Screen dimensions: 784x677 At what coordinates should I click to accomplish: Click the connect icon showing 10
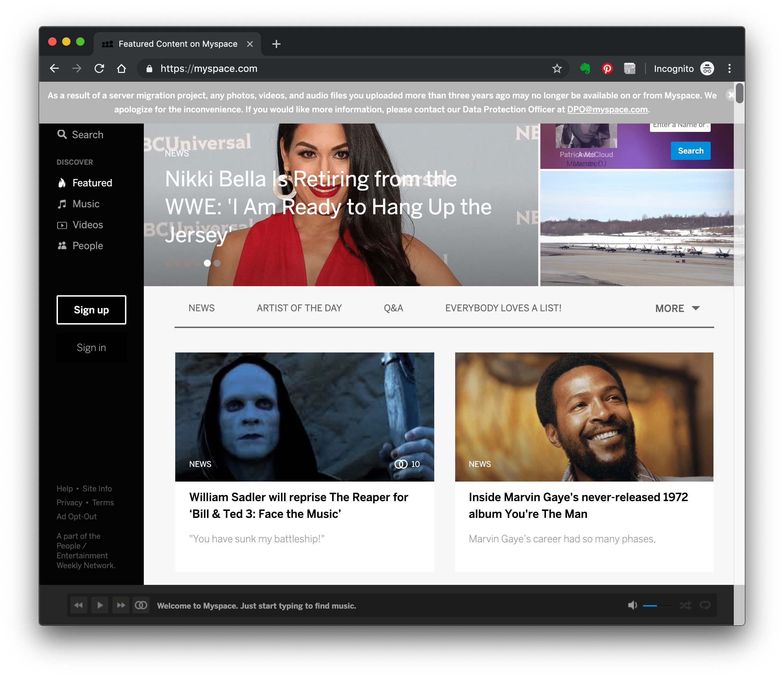[401, 464]
